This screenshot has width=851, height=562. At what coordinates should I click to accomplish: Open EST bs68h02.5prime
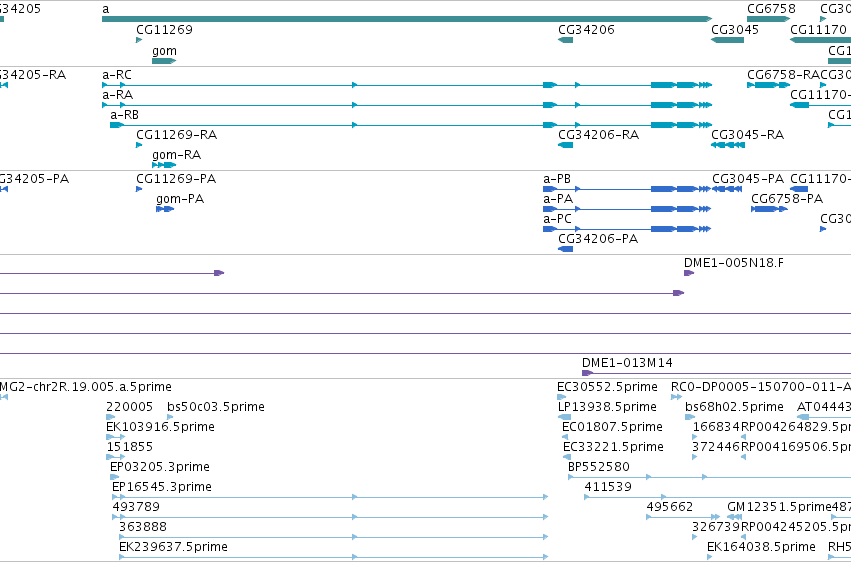690,417
